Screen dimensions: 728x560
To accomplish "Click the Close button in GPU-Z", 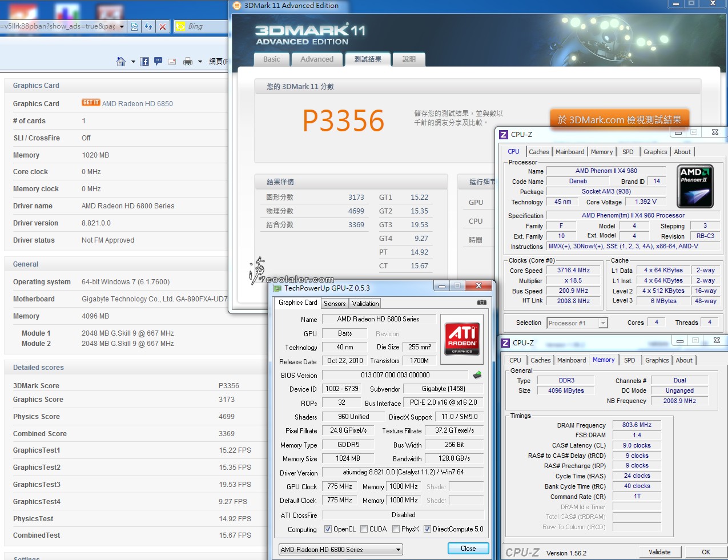I will point(468,549).
